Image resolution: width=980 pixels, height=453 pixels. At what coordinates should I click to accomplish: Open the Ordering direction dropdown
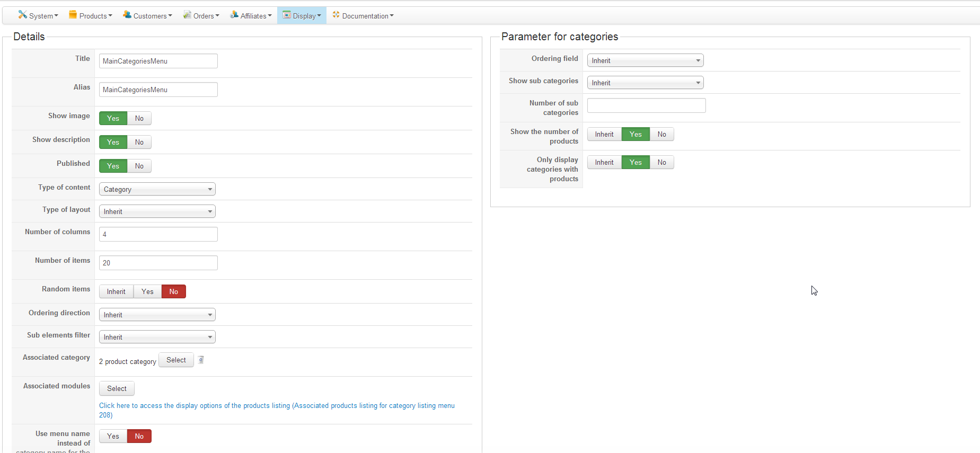(x=157, y=315)
